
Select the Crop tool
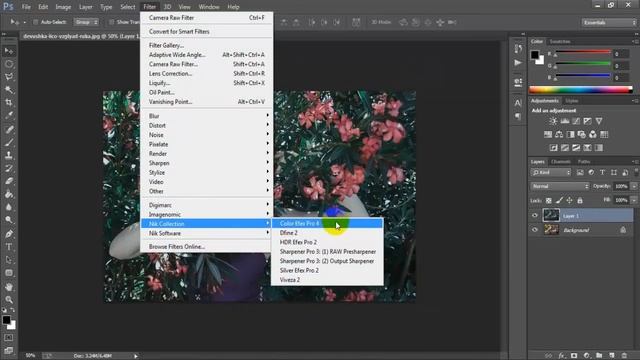click(9, 102)
